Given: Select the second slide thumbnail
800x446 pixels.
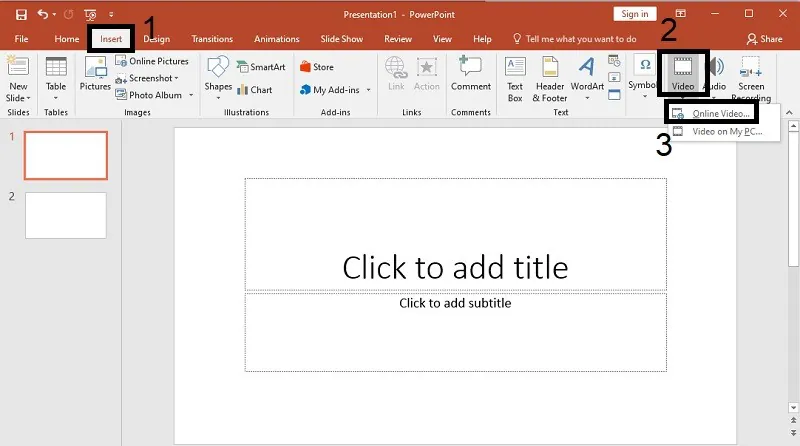Looking at the screenshot, I should pos(65,215).
